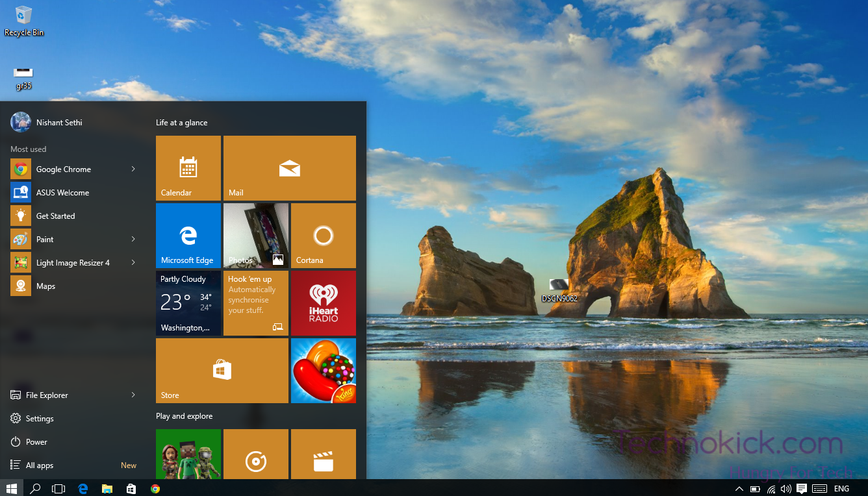The width and height of the screenshot is (868, 496).
Task: Launch Cortana from its tile
Action: pyautogui.click(x=323, y=235)
